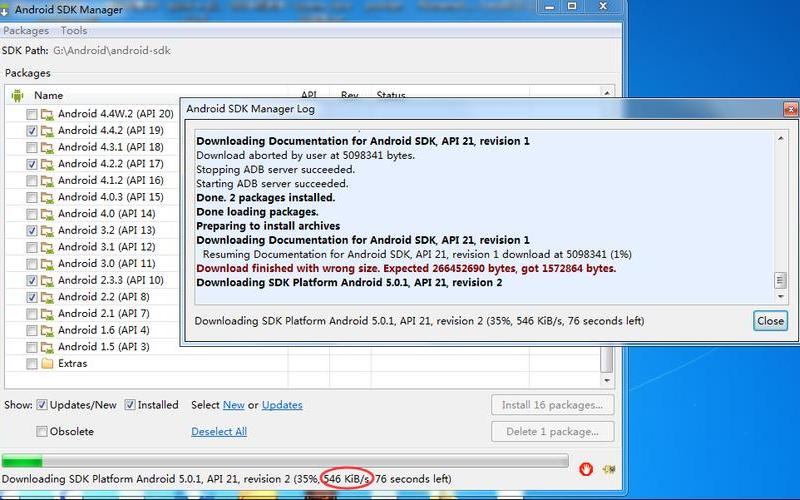Click folder icon of Android 4.4W.2 (API 20)
Viewport: 800px width, 500px height.
pyautogui.click(x=47, y=114)
